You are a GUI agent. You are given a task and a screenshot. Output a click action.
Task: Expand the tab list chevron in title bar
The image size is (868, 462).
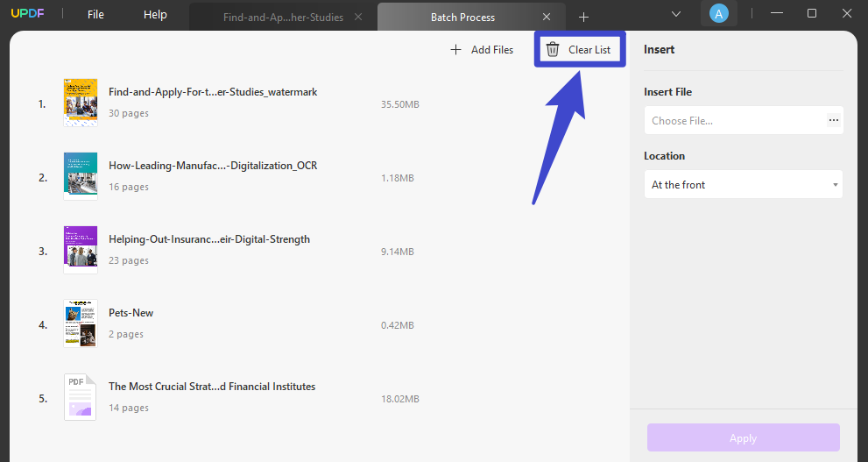click(676, 14)
